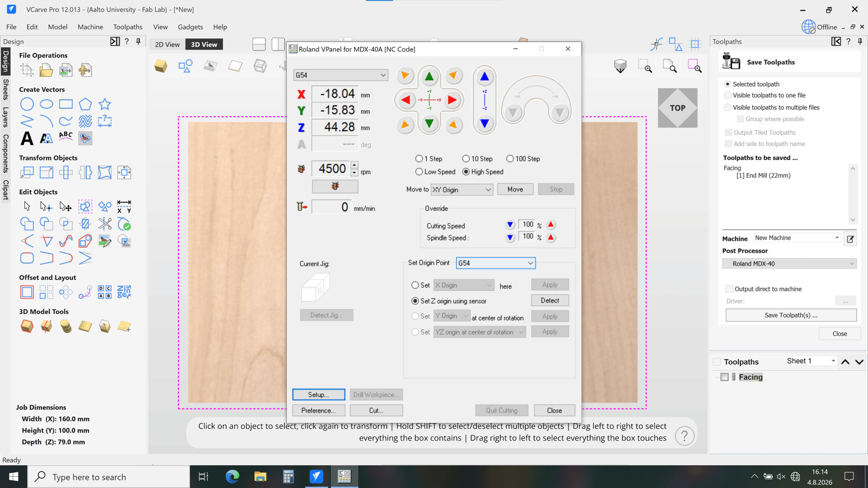The height and width of the screenshot is (488, 868).
Task: Jog forward with green Y- arrow
Action: click(x=429, y=124)
